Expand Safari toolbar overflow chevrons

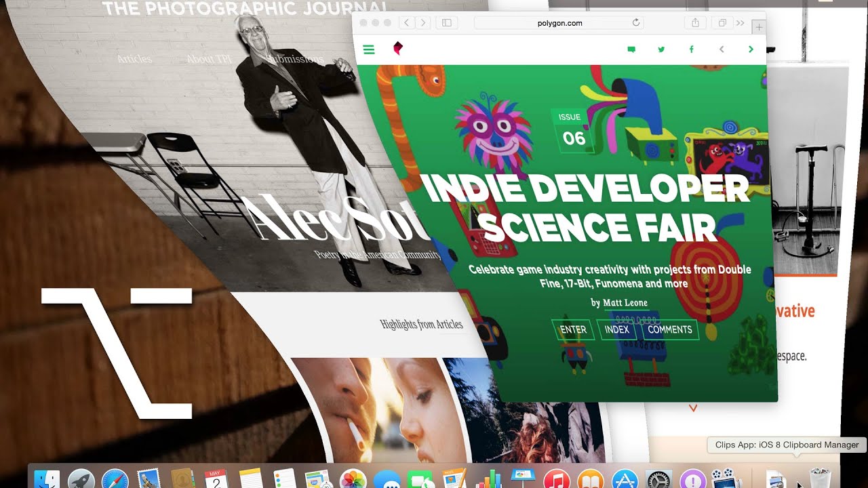pyautogui.click(x=740, y=23)
